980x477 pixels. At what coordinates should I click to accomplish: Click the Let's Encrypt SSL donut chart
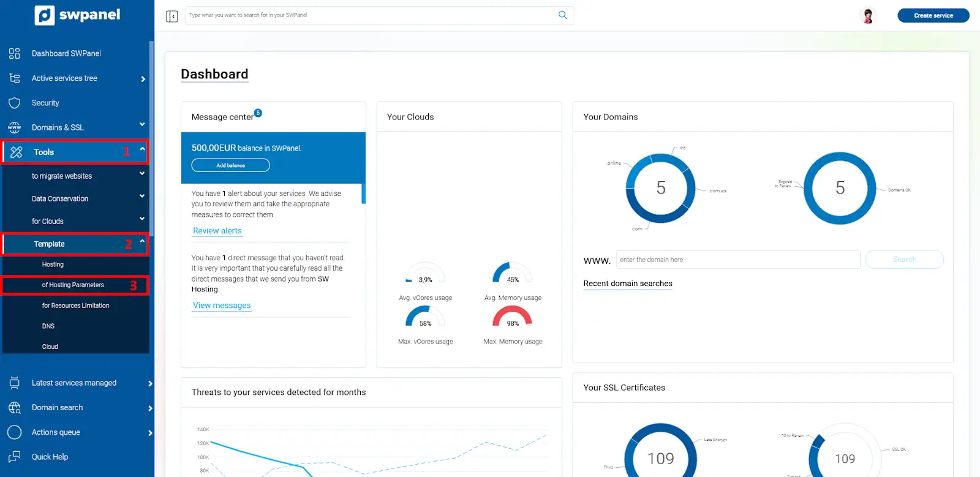[x=661, y=451]
